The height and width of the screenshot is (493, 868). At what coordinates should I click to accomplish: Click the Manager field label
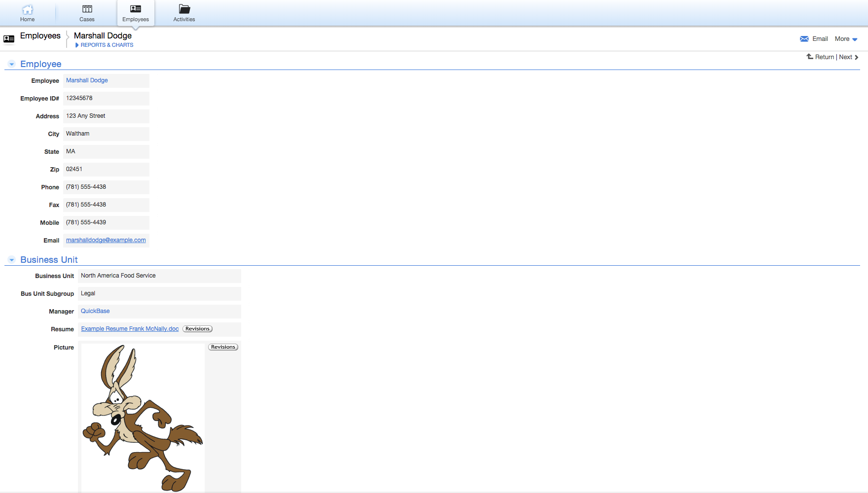click(61, 312)
